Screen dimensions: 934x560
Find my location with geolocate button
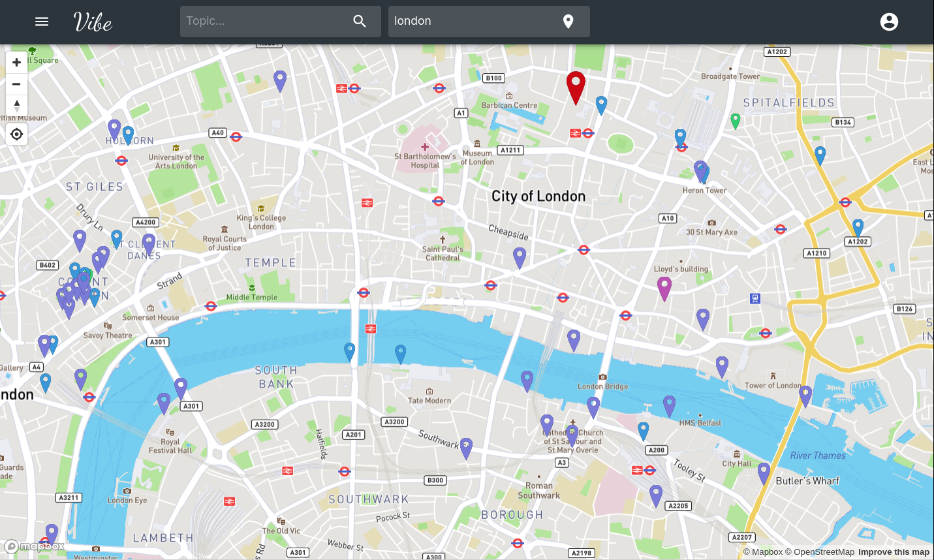pyautogui.click(x=17, y=134)
